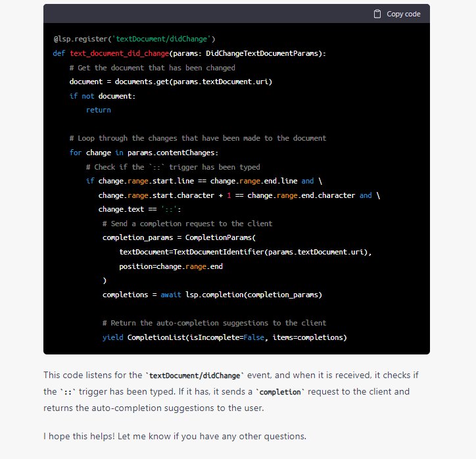Screen dimensions: 476x459
Task: Click the line with 'start.character + 1'
Action: click(x=239, y=195)
